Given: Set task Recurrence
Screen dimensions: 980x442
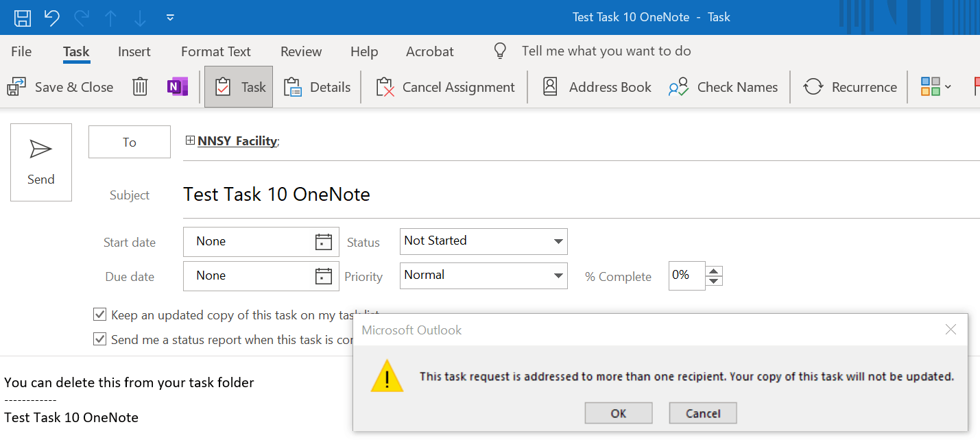Looking at the screenshot, I should click(x=850, y=87).
